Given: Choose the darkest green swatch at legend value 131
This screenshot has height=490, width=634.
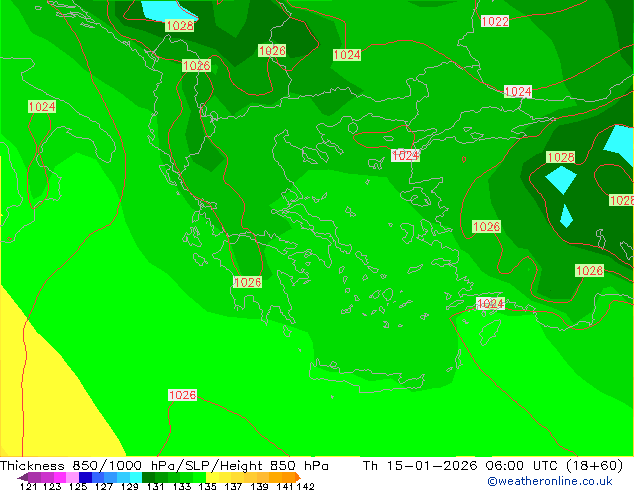Looking at the screenshot, I should tap(148, 477).
